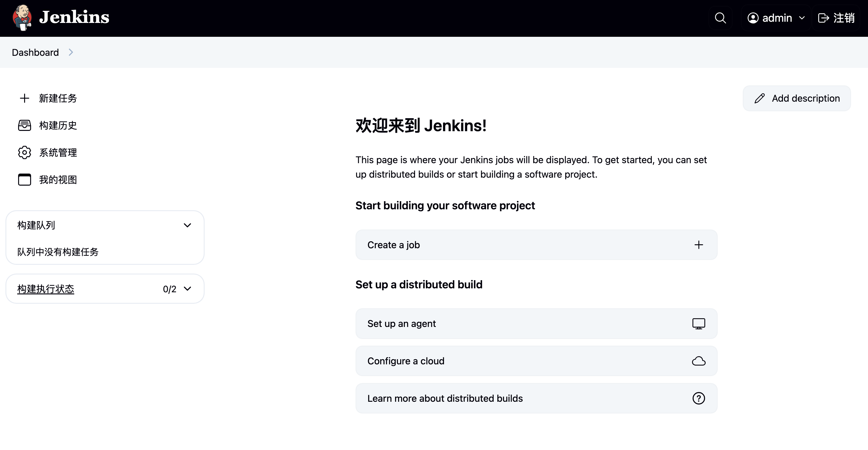
Task: Click the question mark help icon
Action: point(698,398)
